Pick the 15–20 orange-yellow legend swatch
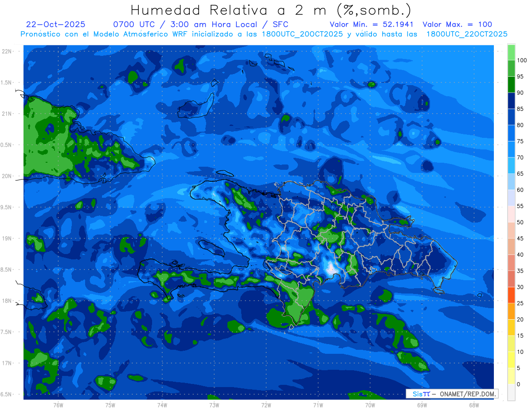 click(511, 327)
